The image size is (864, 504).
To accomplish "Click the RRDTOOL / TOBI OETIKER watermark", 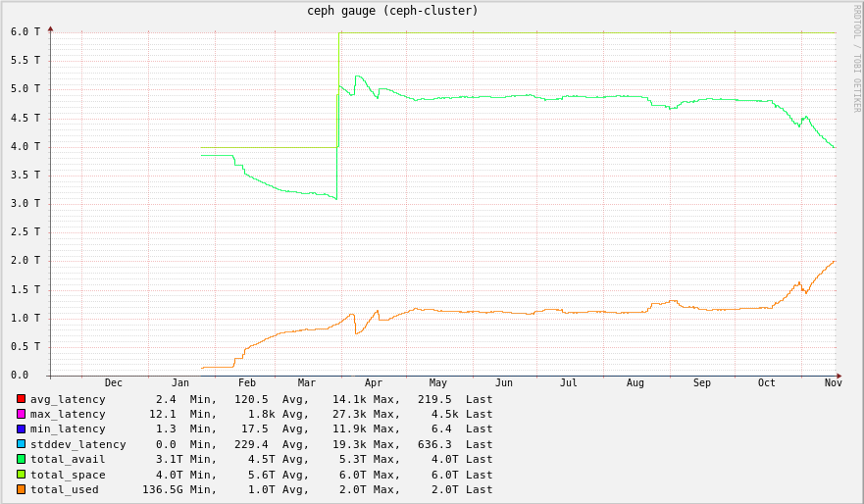I will [x=856, y=59].
